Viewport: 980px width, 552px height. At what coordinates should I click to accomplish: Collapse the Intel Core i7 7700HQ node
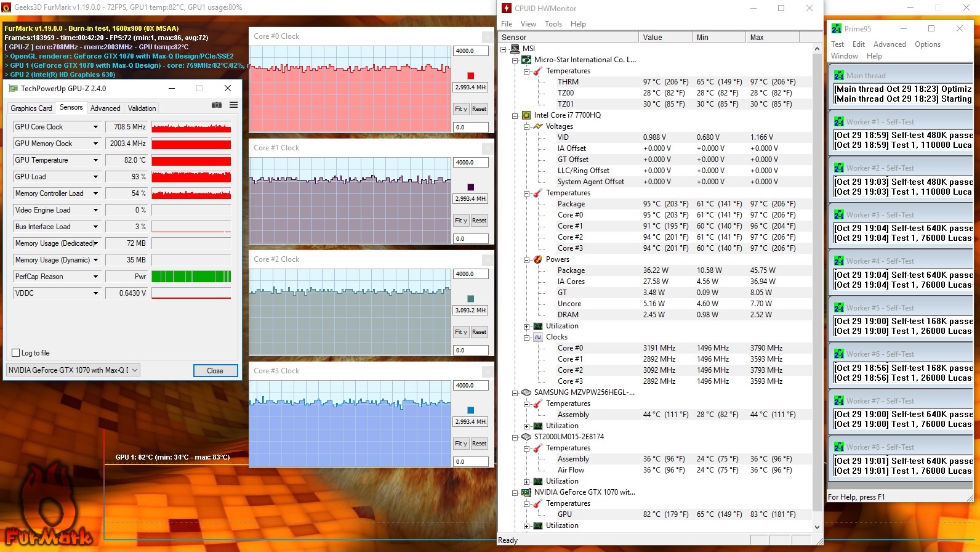515,115
